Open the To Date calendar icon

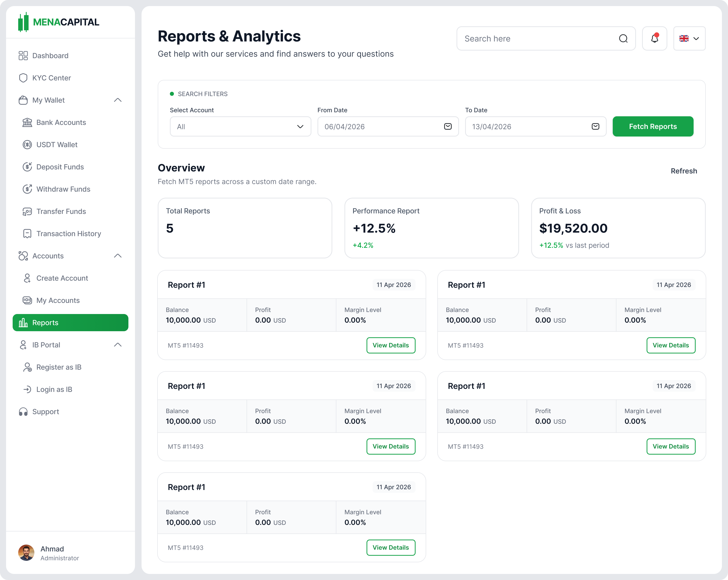click(595, 126)
